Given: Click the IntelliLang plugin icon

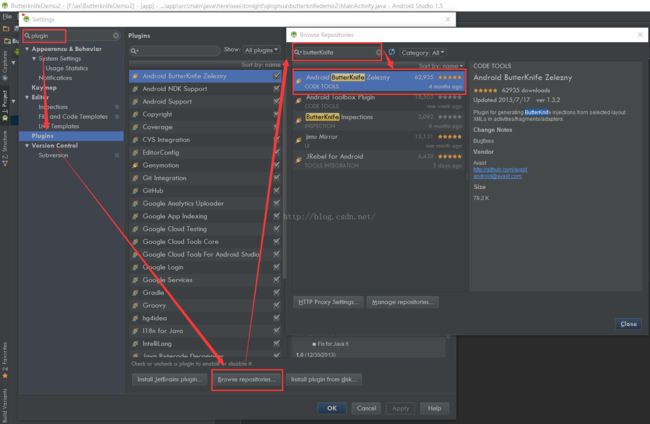Looking at the screenshot, I should (135, 344).
